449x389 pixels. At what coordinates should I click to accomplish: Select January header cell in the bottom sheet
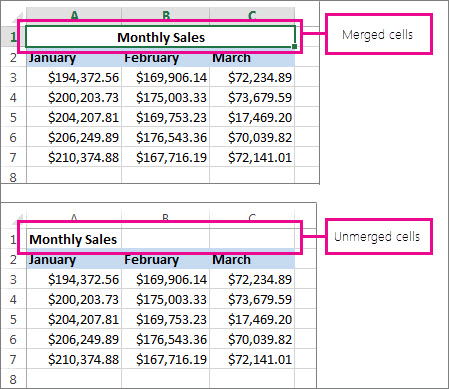74,259
